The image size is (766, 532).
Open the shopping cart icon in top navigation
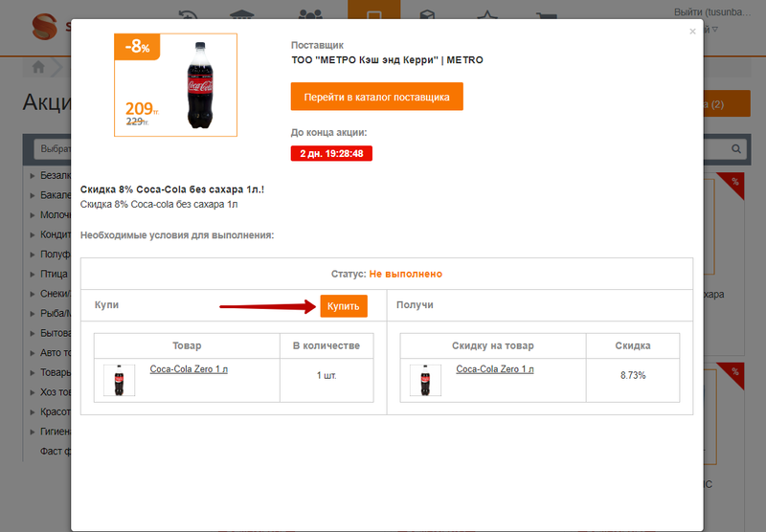(x=546, y=15)
